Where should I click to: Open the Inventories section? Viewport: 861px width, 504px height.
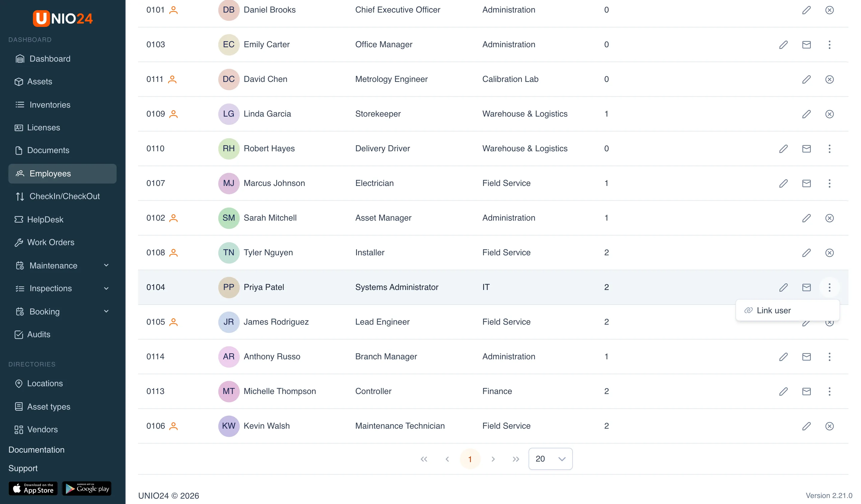coord(62,105)
